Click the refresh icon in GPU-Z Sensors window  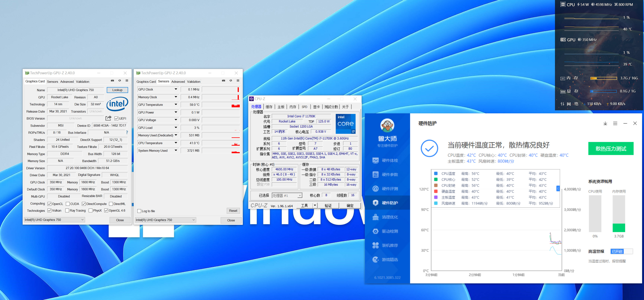click(231, 80)
